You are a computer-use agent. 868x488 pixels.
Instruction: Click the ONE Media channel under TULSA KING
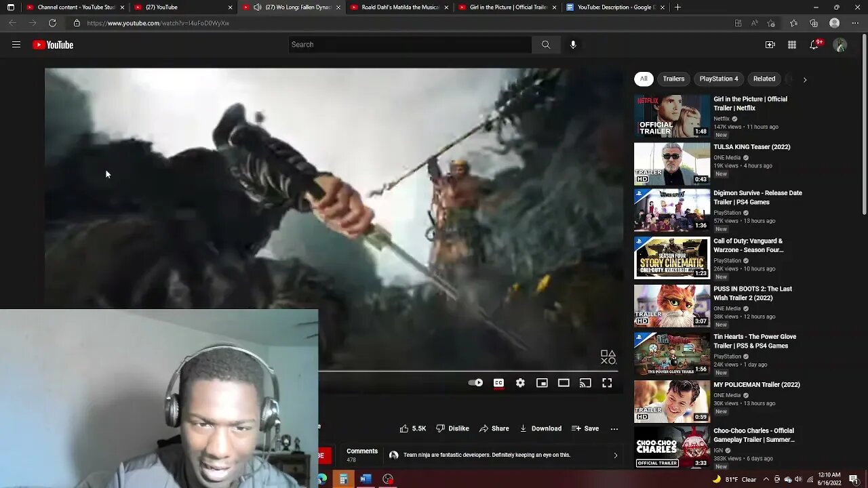coord(727,157)
